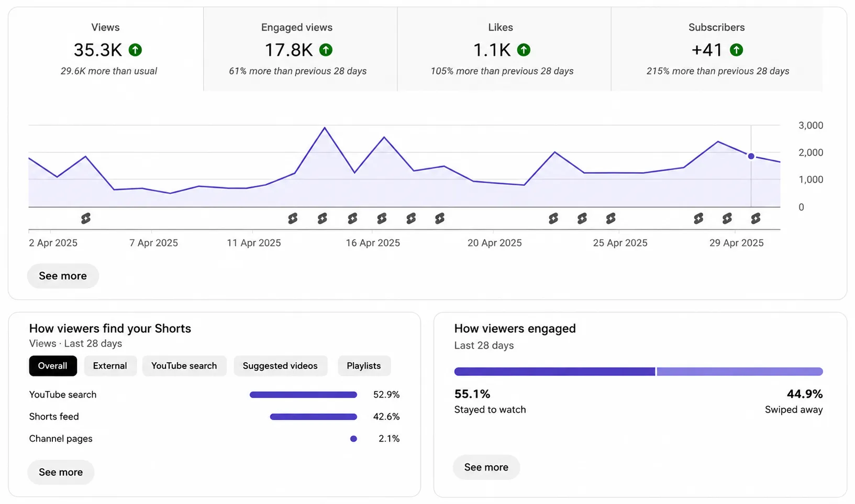Screen dimensions: 855x504
Task: Click the 55.1% stayed to watch figure
Action: tap(472, 394)
